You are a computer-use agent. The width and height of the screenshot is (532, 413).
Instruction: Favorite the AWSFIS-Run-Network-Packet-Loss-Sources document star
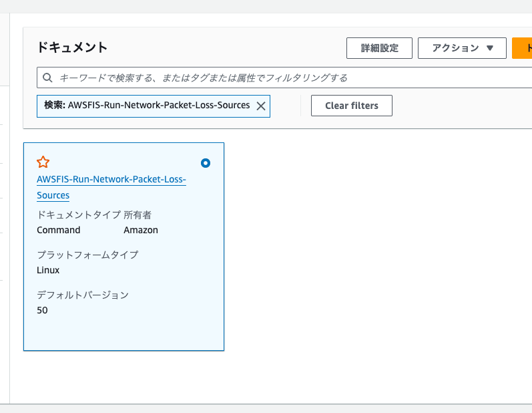43,162
